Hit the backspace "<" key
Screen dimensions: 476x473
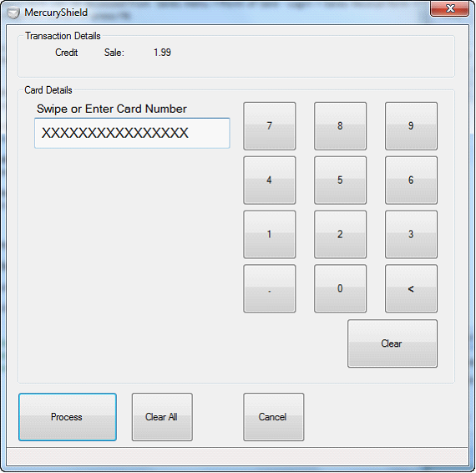coord(411,288)
